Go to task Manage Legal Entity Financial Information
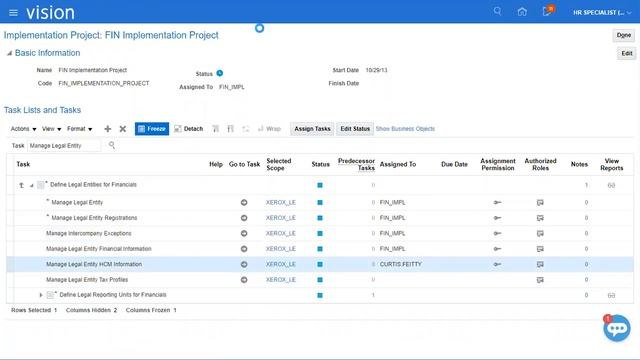The image size is (640, 360). (x=244, y=249)
